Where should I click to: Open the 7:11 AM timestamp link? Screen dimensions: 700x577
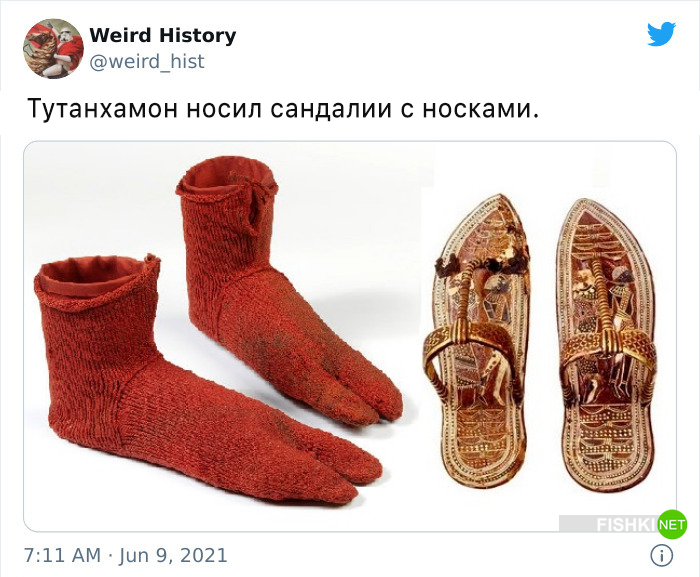[x=62, y=555]
